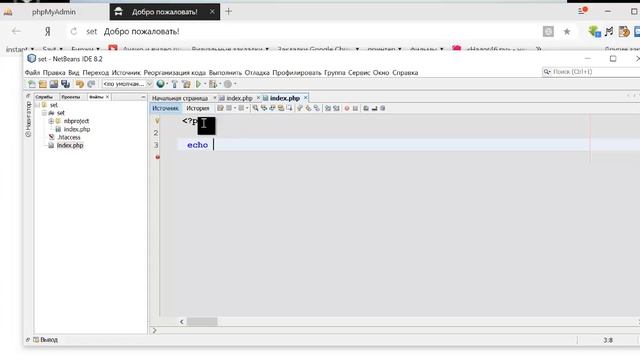The height and width of the screenshot is (360, 640).
Task: Switch to the Проекты panel tab
Action: pos(71,97)
